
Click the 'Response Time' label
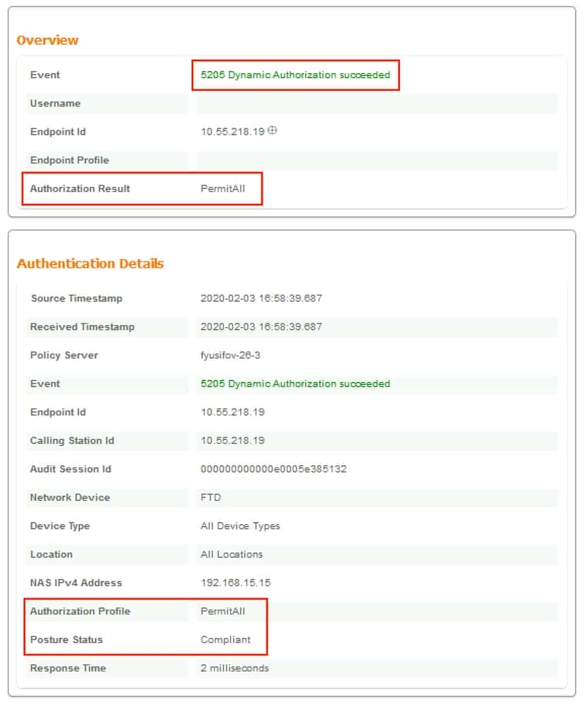coord(68,668)
